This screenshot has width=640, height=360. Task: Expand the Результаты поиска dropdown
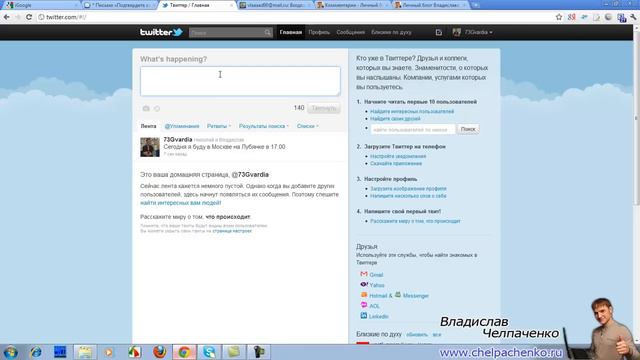tap(264, 126)
